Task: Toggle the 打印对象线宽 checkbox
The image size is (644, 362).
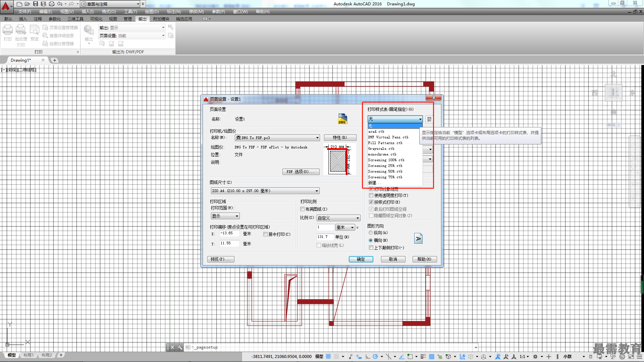Action: (x=371, y=189)
